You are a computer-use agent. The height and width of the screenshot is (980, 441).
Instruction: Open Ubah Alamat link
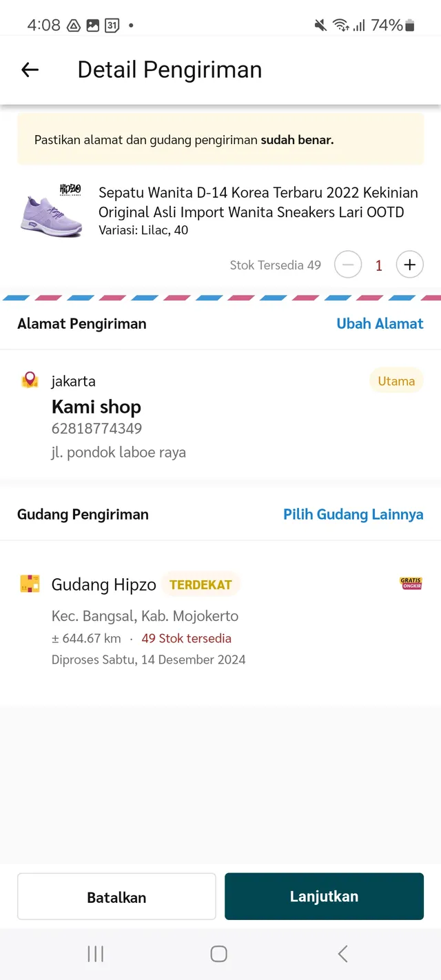pos(380,324)
